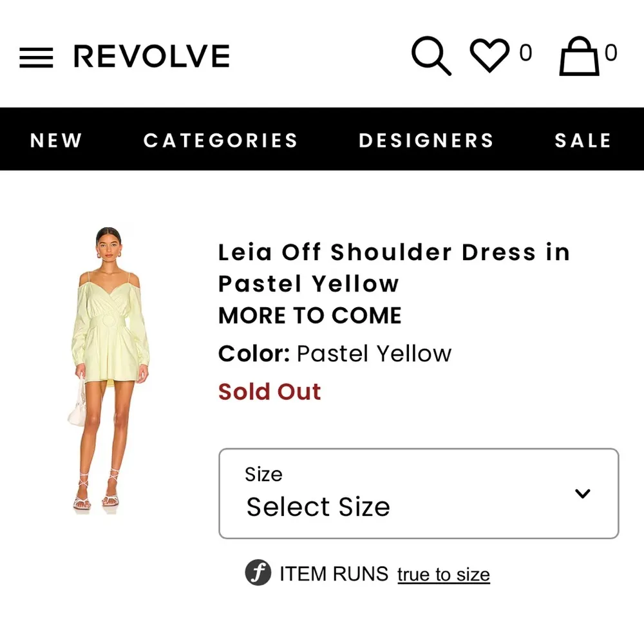Screen dimensions: 644x644
Task: Click the Pastel Yellow color option
Action: pos(374,353)
